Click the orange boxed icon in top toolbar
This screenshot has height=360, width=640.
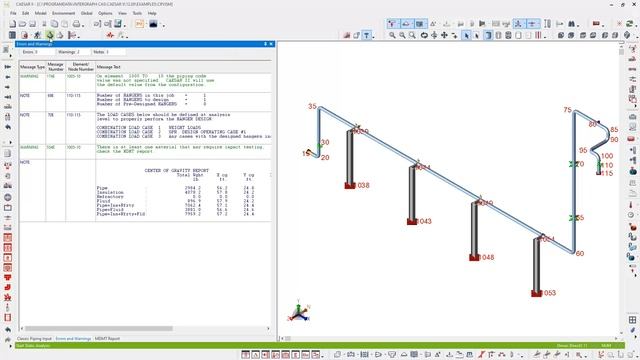coord(140,24)
